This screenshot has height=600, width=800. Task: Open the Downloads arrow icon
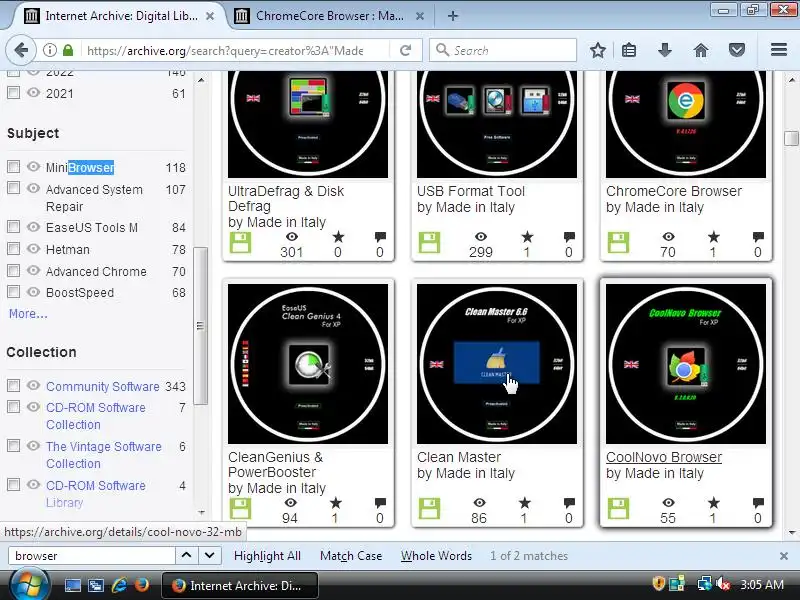(x=665, y=51)
